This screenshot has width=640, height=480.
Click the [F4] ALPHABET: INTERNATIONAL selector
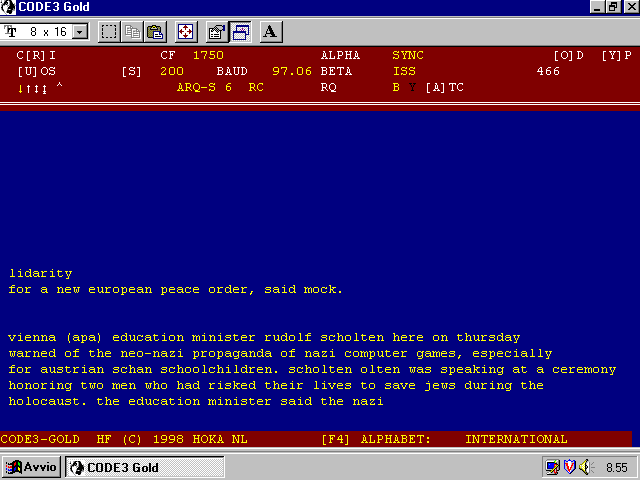(x=444, y=439)
